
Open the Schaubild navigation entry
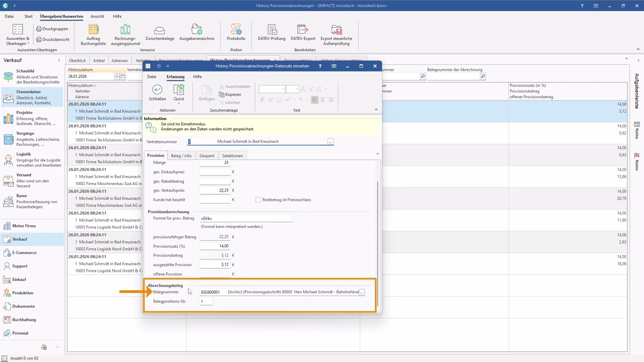click(x=33, y=76)
